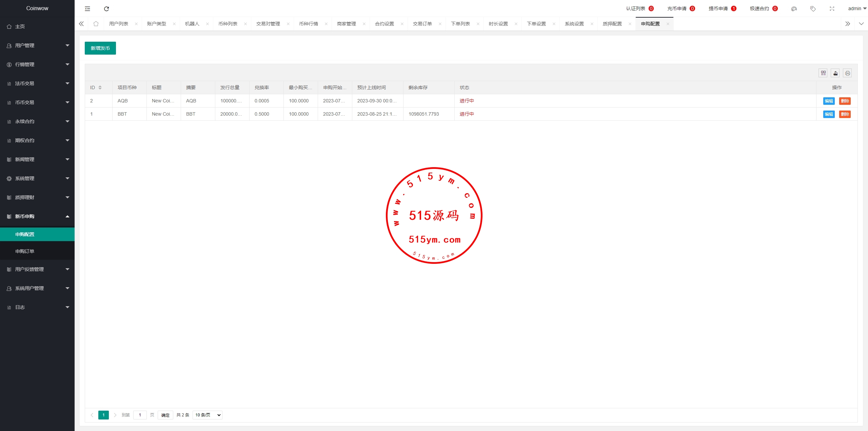The image size is (868, 431).
Task: Open the admin user dropdown
Action: point(857,8)
